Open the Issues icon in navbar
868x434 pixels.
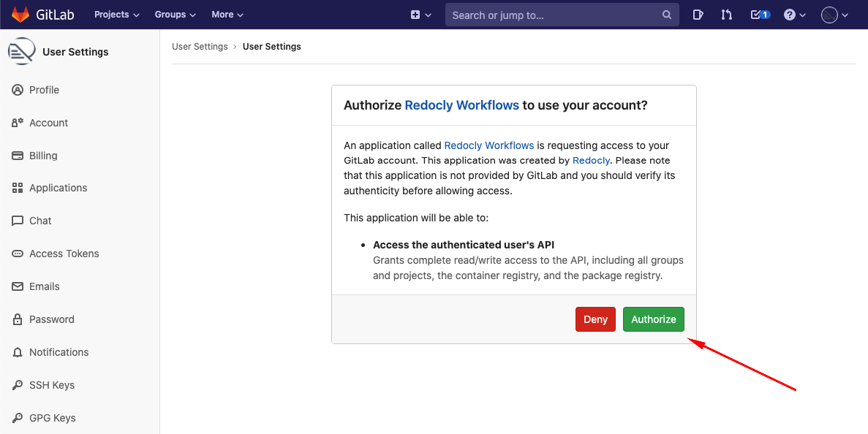tap(698, 15)
